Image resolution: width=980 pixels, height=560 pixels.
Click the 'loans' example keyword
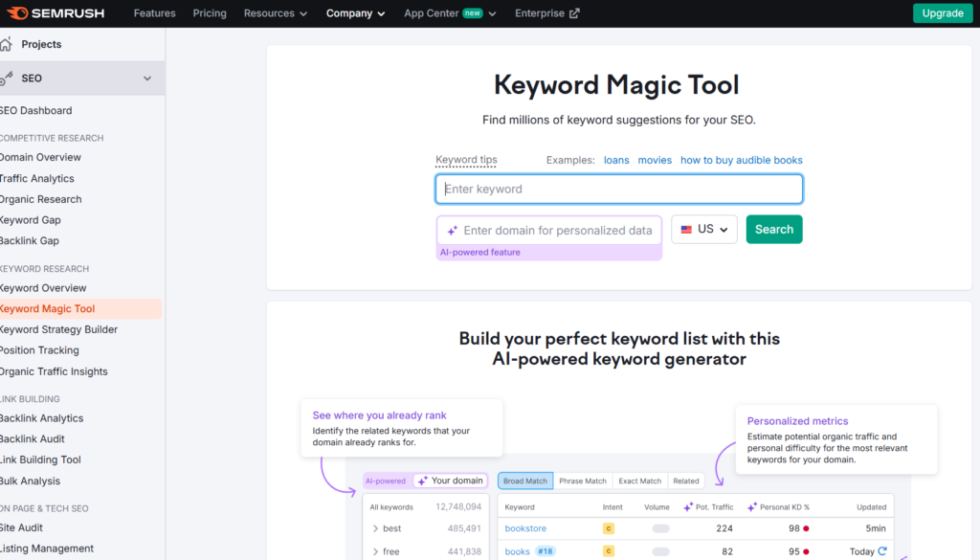tap(616, 160)
